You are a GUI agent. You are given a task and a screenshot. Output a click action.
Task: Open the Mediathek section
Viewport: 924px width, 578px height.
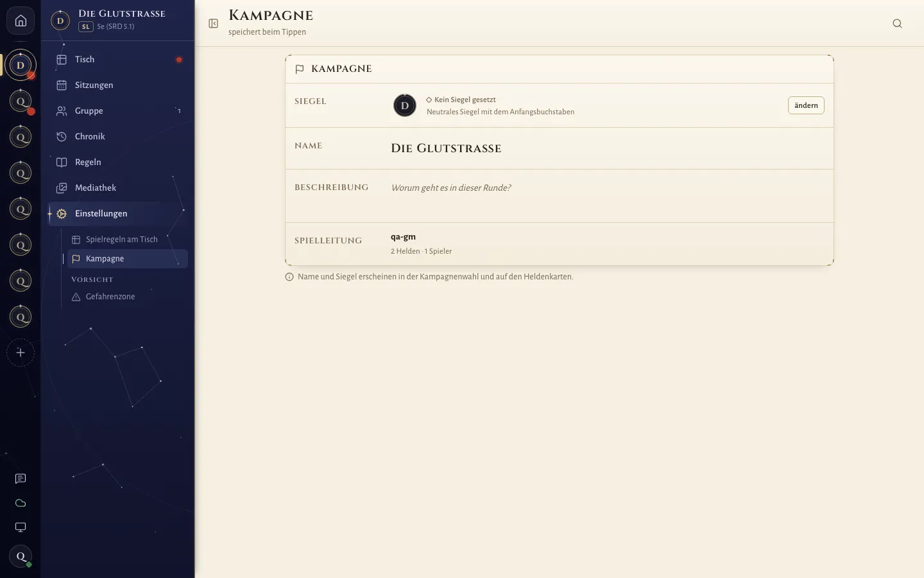[118, 188]
